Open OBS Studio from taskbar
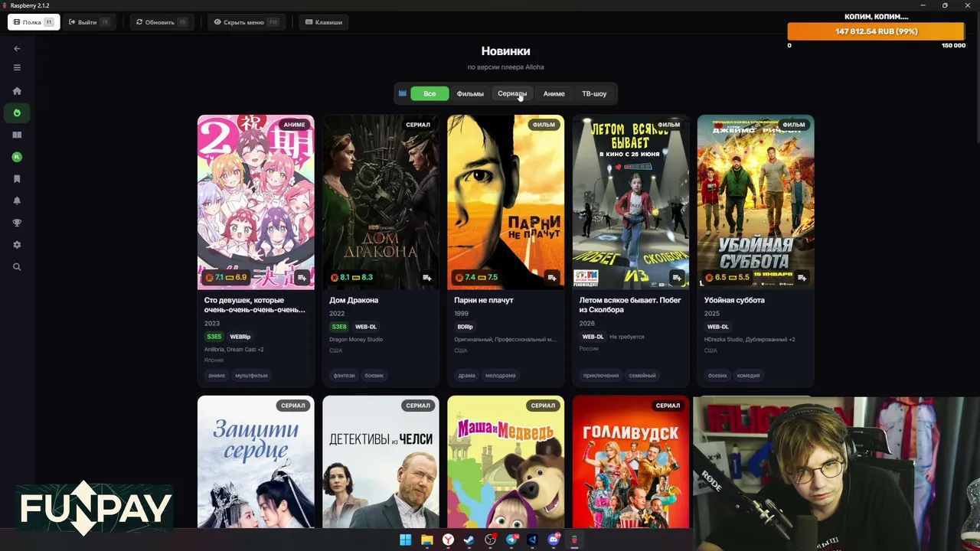This screenshot has height=551, width=980. click(x=491, y=540)
